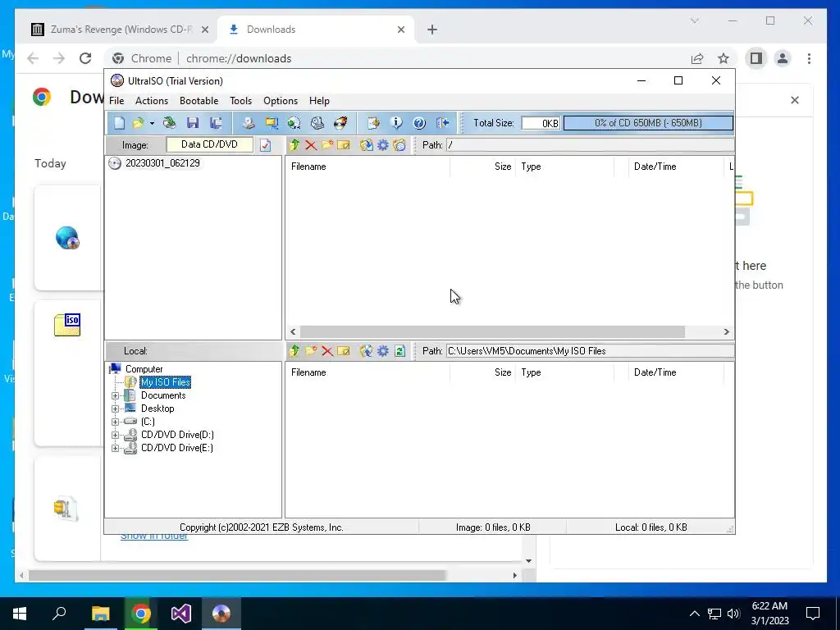The image size is (840, 630).
Task: Open Chrome's tab search chevron
Action: pyautogui.click(x=695, y=21)
